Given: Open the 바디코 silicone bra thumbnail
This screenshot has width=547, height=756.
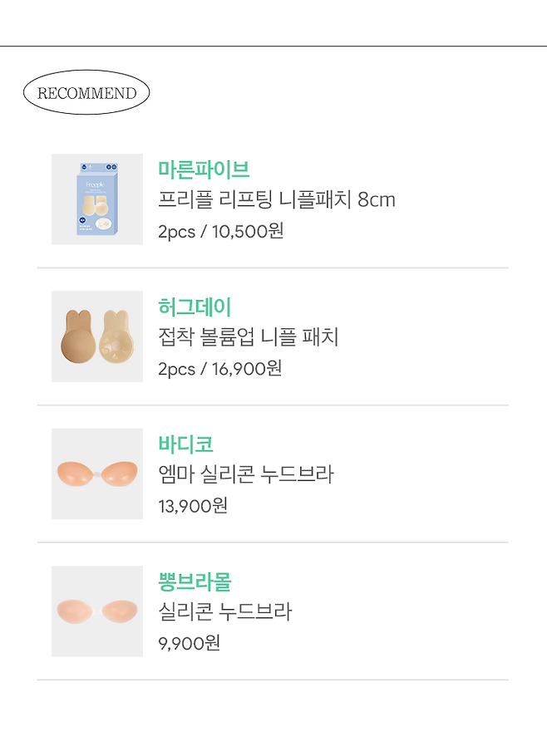Looking at the screenshot, I should point(97,474).
